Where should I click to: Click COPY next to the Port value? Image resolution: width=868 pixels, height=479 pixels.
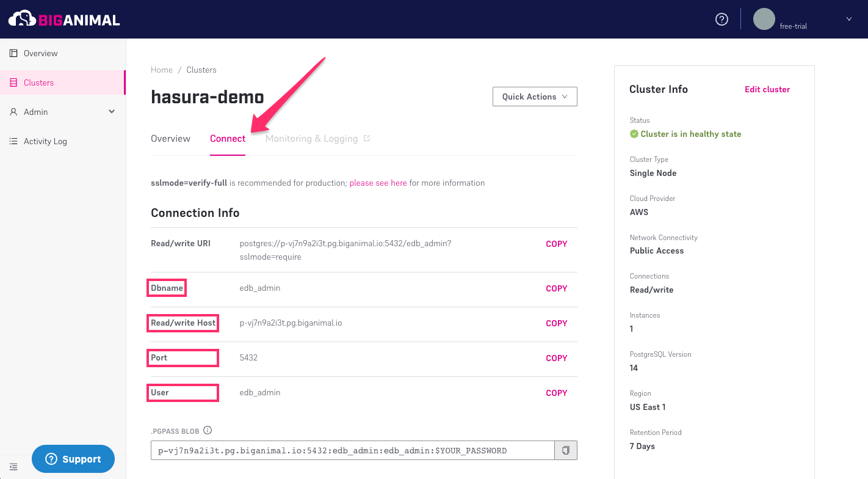pos(556,358)
